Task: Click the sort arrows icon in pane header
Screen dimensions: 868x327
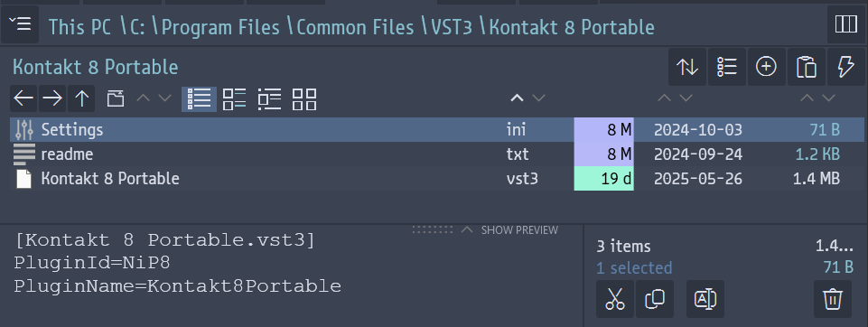Action: point(687,68)
